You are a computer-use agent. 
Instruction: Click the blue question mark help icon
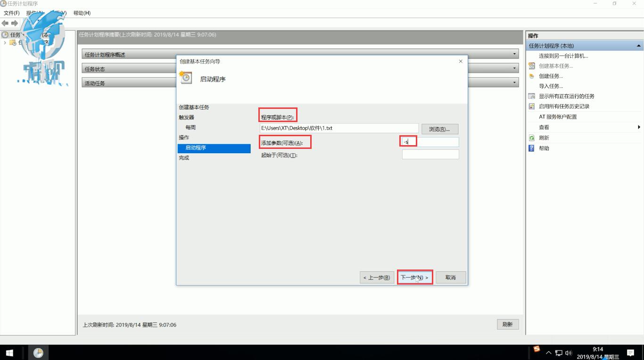532,148
